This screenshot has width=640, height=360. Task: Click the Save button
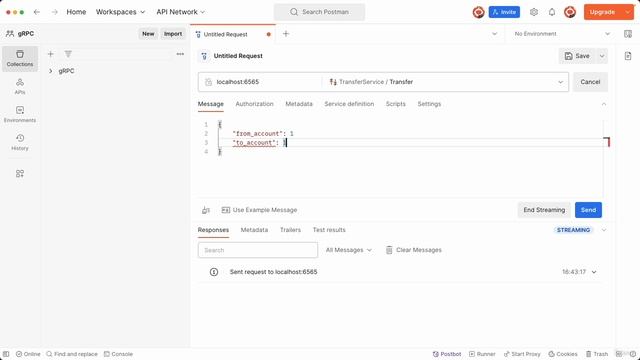(x=577, y=56)
